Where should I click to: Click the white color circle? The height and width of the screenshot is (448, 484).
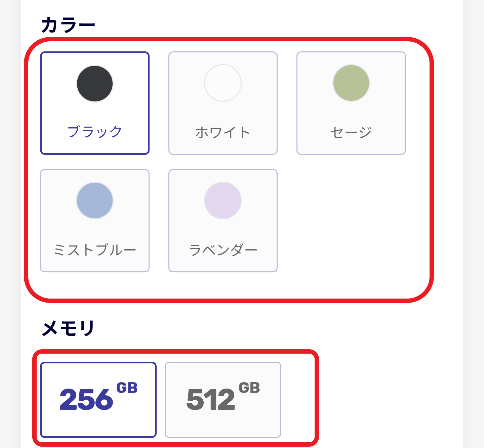[x=223, y=83]
